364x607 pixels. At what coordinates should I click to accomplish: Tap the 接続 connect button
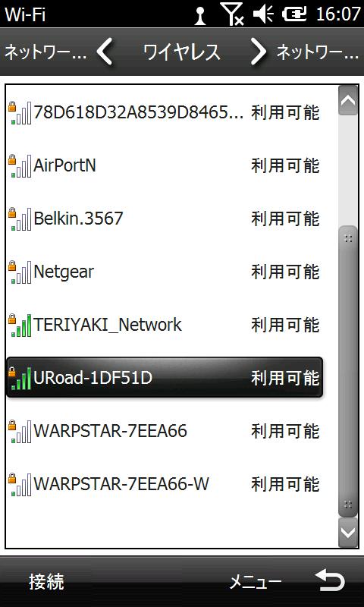click(46, 582)
